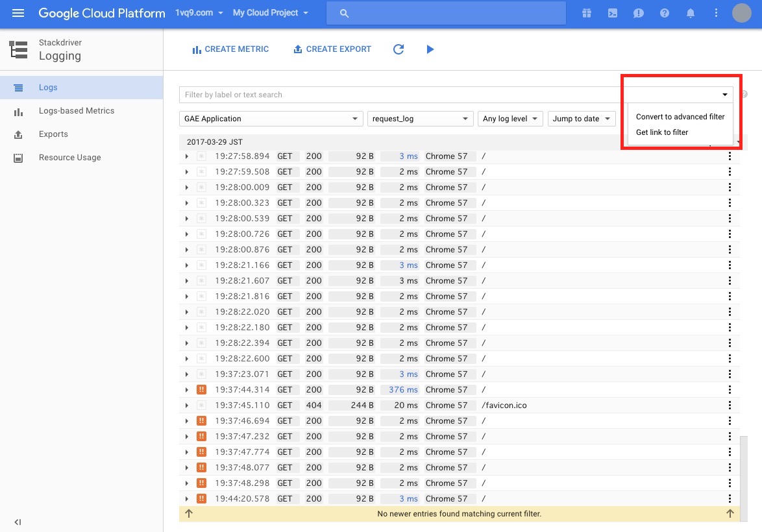Click the CREATE METRIC button
This screenshot has width=762, height=532.
point(230,49)
